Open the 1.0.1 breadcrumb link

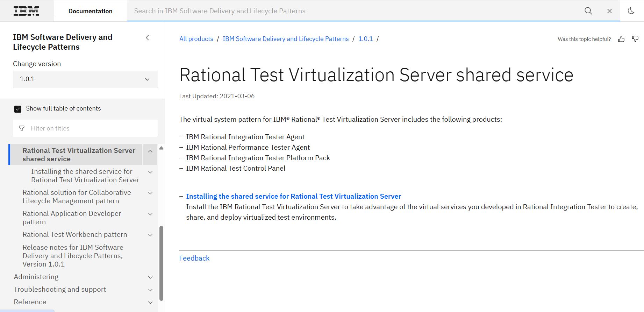coord(366,39)
